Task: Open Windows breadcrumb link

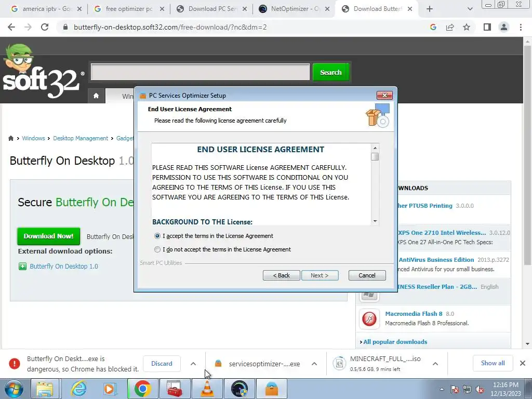Action: click(x=33, y=138)
